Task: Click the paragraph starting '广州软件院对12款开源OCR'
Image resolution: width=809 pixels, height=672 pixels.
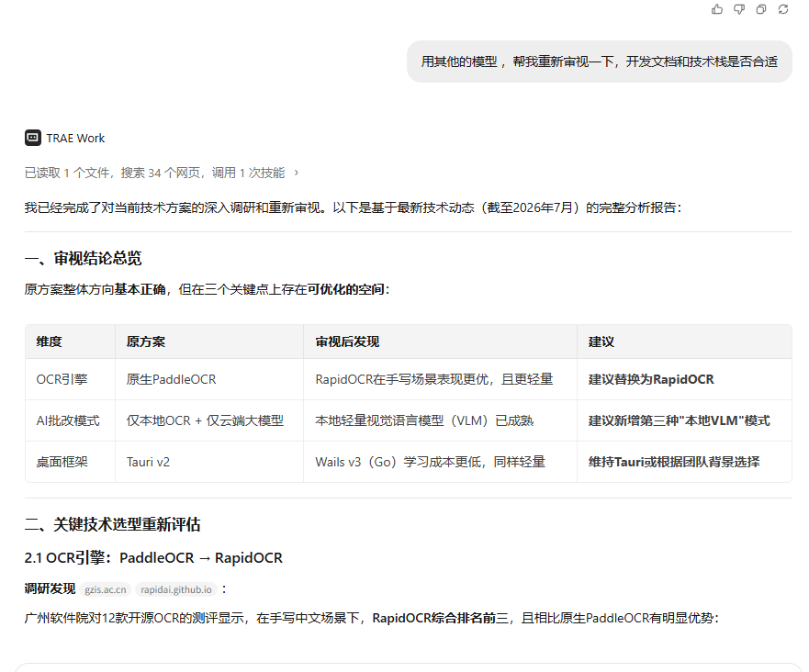Action: 372,618
